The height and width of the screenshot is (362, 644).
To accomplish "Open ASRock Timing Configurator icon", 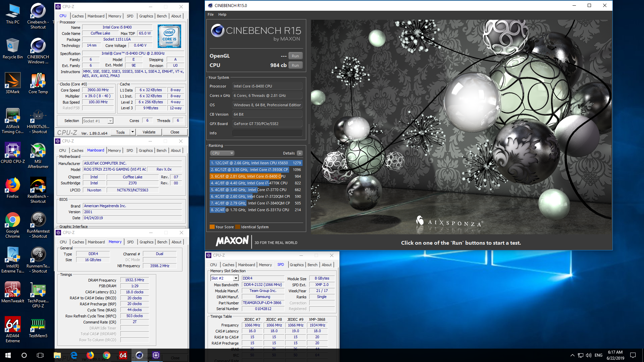I will (x=13, y=121).
